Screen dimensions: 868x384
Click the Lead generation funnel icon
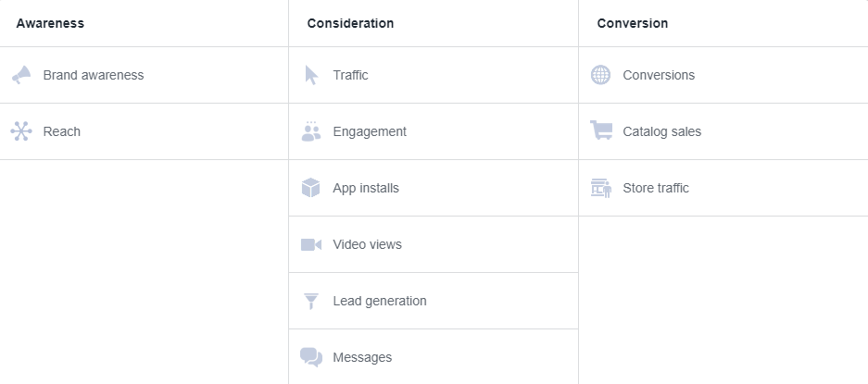pyautogui.click(x=311, y=301)
